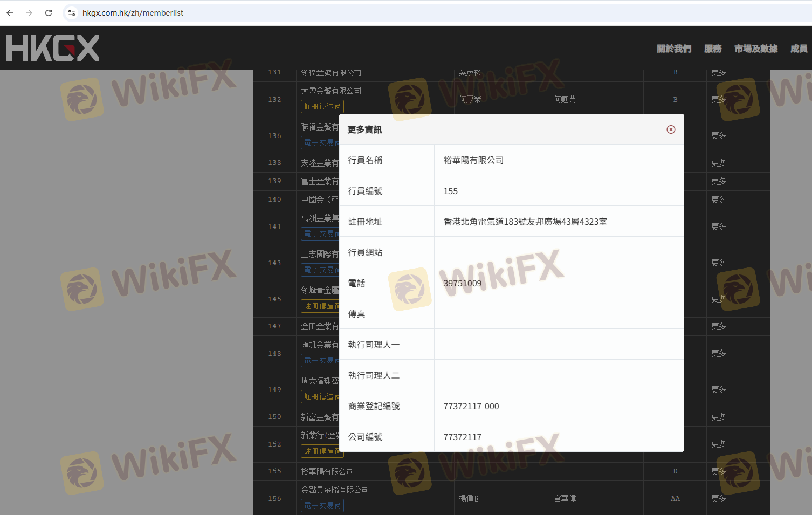Click 更多 for member row 148
The width and height of the screenshot is (812, 515).
coord(719,353)
